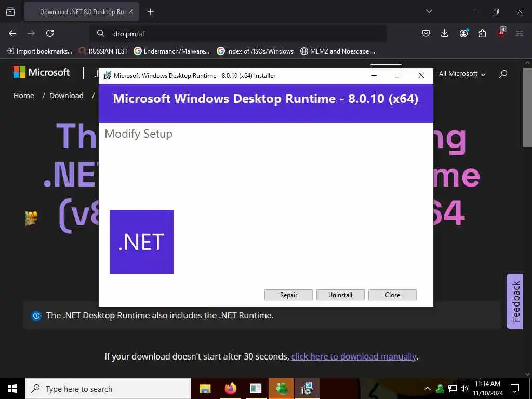Open the installer taskbar icon
The width and height of the screenshot is (532, 399).
pos(307,389)
